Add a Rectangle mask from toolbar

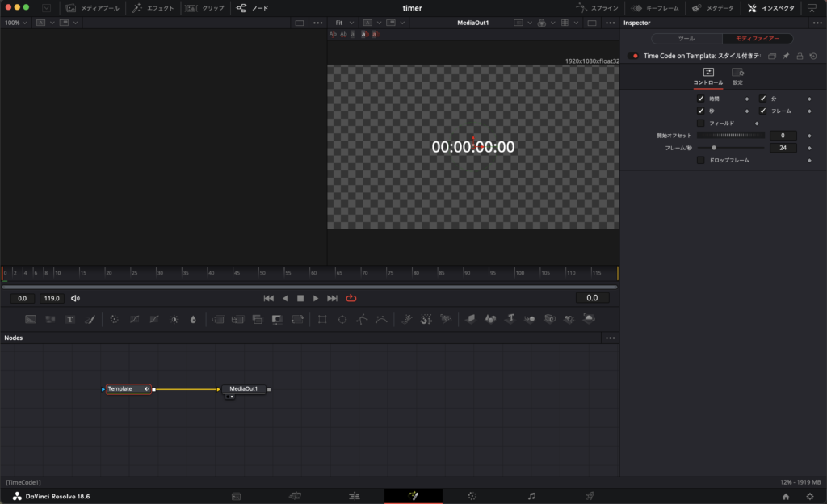pos(322,319)
